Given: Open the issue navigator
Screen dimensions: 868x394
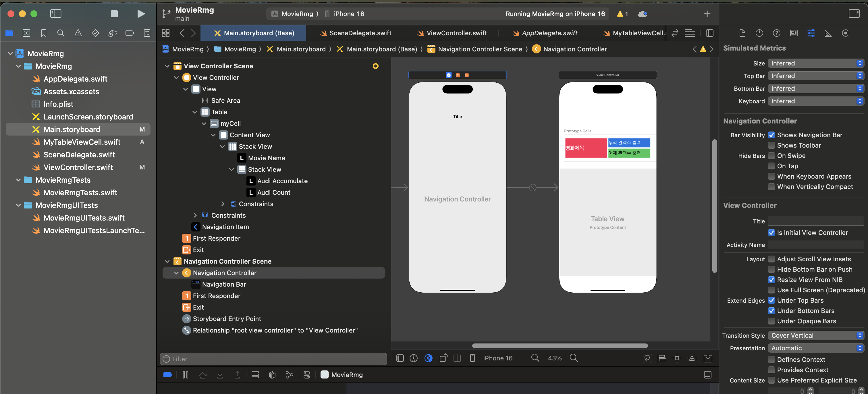Looking at the screenshot, I should (78, 33).
